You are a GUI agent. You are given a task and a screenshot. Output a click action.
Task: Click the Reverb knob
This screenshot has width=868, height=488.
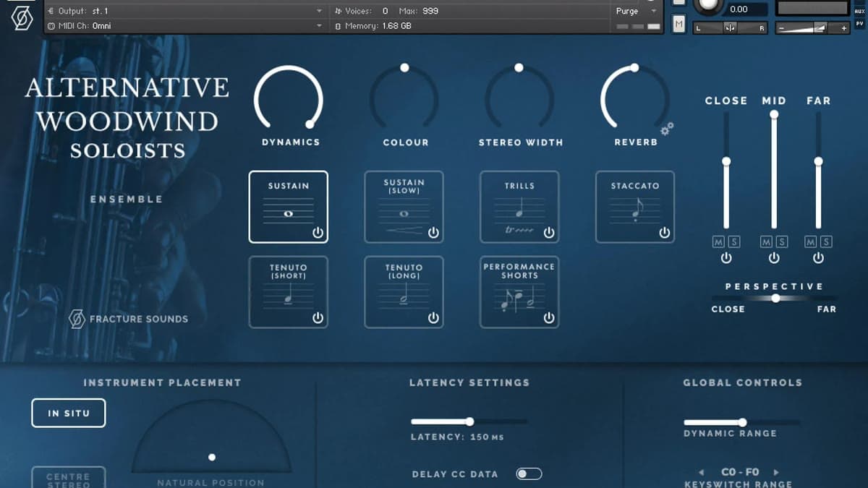coord(635,99)
